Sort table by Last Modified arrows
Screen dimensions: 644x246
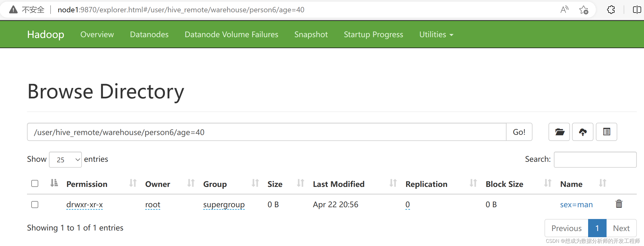pos(393,183)
